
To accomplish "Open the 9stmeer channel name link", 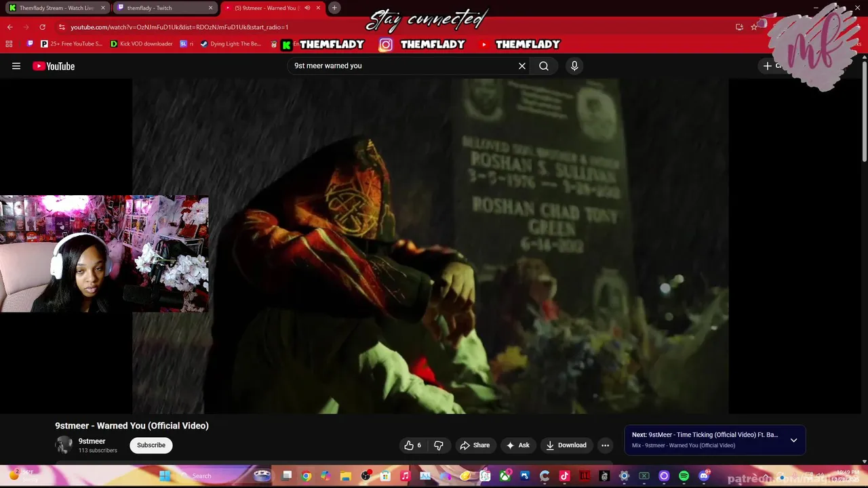I will pyautogui.click(x=92, y=441).
